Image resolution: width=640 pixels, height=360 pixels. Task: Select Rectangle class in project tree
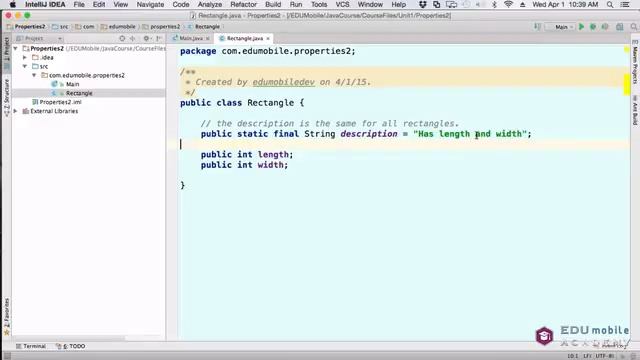pyautogui.click(x=79, y=93)
